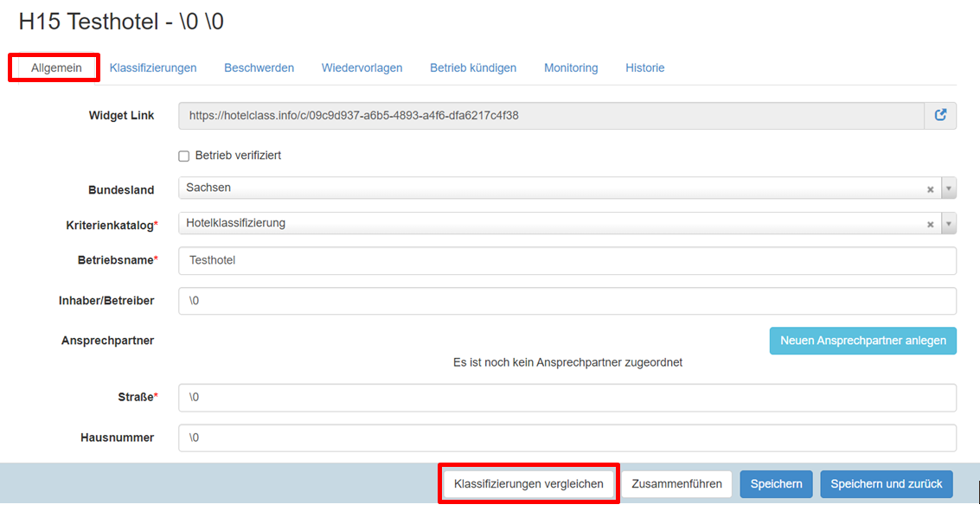Open the Klassifizierungen tab
980x511 pixels.
[153, 67]
